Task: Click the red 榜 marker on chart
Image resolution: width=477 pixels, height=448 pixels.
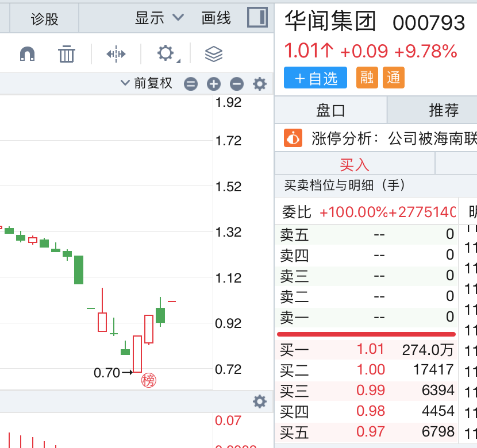Action: pos(149,380)
